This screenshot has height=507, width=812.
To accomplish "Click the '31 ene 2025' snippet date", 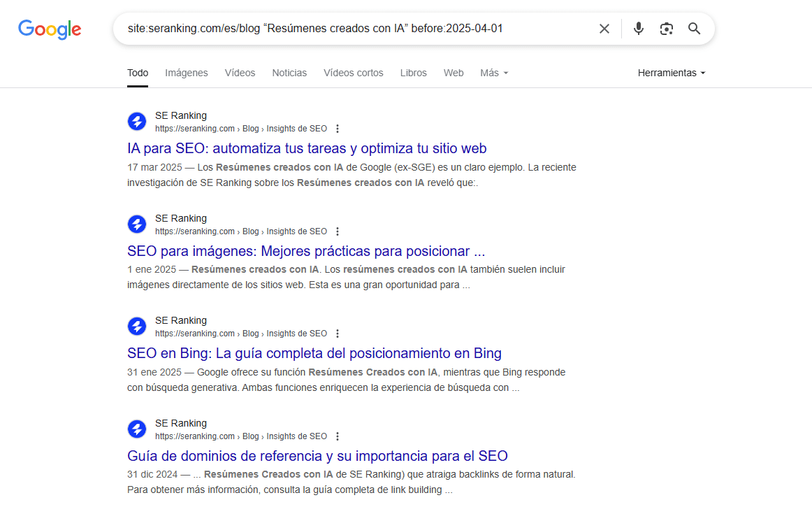I will [x=154, y=372].
